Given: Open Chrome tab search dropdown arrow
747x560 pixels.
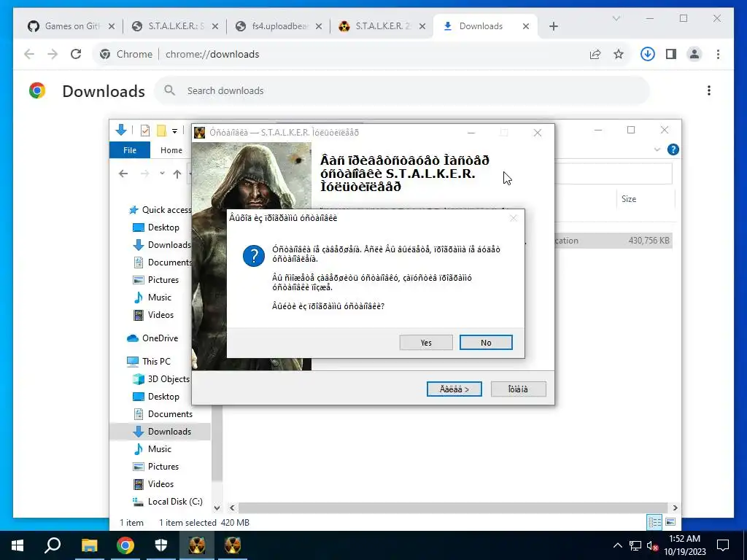Looking at the screenshot, I should tap(616, 18).
